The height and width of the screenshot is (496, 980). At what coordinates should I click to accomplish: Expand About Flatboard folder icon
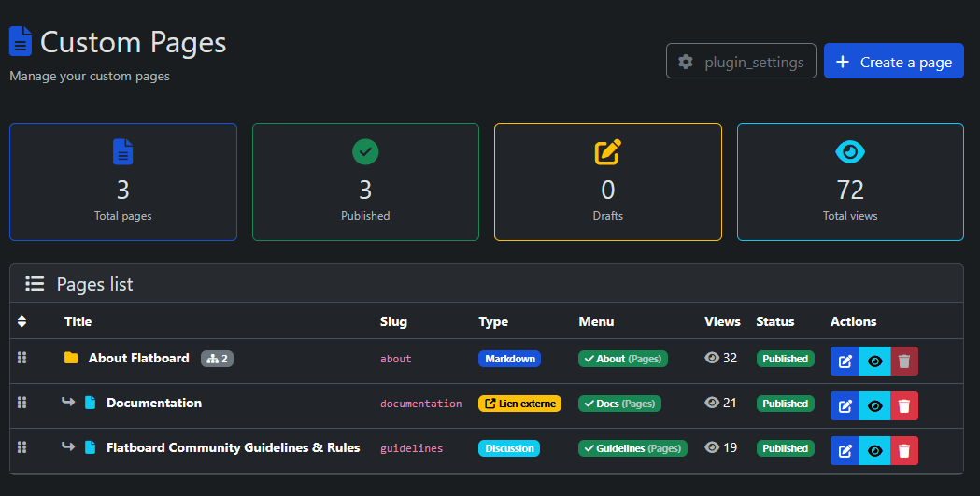point(71,358)
